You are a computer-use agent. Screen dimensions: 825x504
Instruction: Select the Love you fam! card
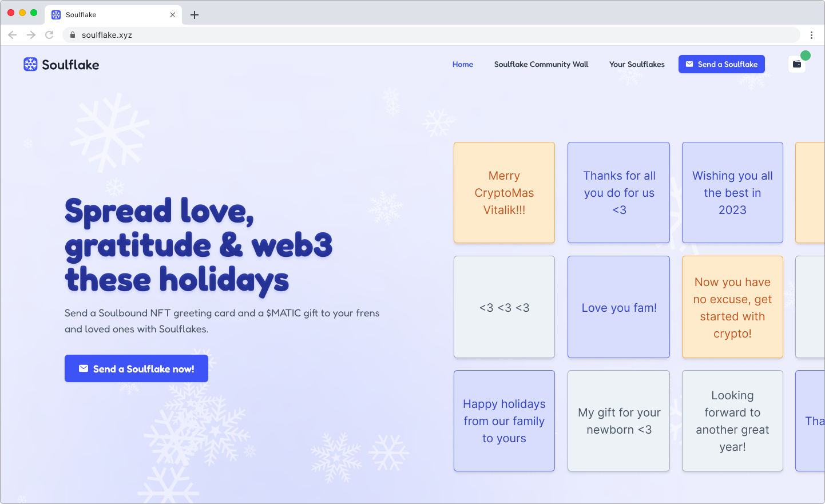pyautogui.click(x=618, y=307)
